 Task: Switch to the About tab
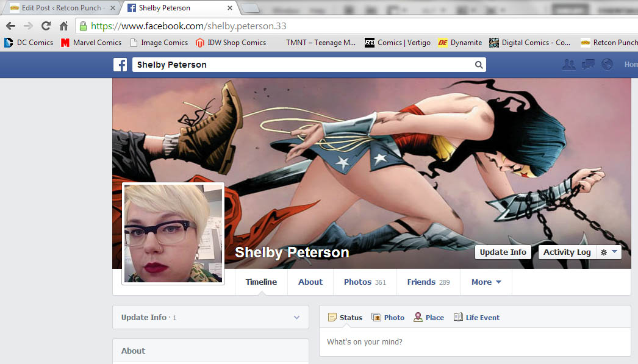[x=310, y=282]
